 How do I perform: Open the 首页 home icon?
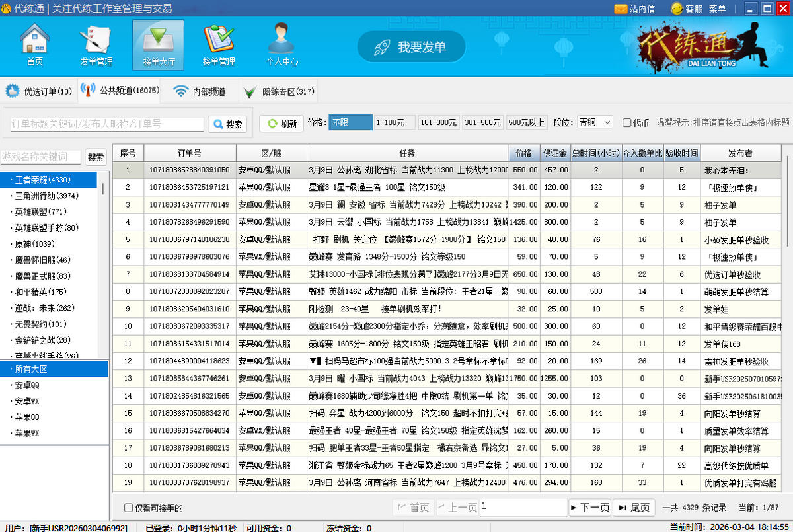click(35, 40)
